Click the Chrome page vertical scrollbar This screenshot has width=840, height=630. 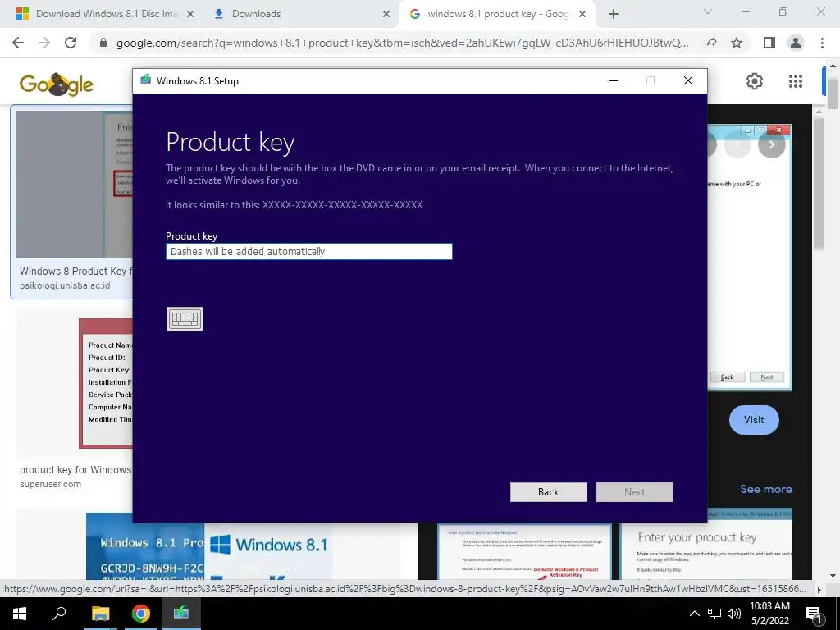coord(833,94)
